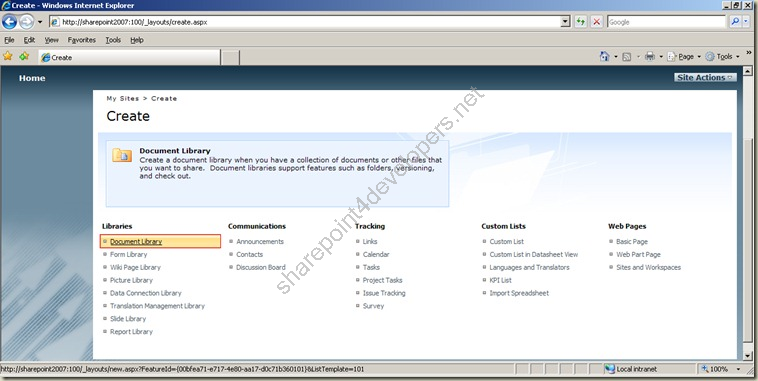The height and width of the screenshot is (381, 758).
Task: Click the vertical scrollbar up arrow
Action: (747, 71)
